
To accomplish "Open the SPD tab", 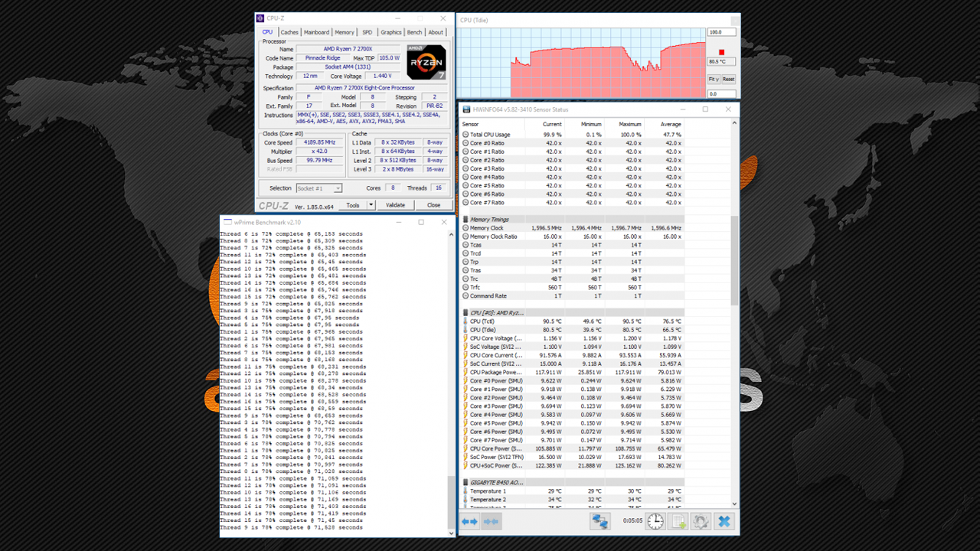I will pos(367,32).
